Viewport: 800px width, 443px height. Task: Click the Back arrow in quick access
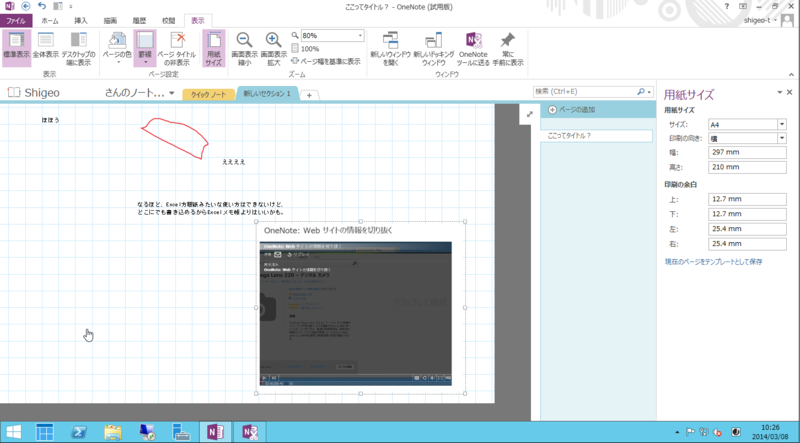[x=26, y=7]
